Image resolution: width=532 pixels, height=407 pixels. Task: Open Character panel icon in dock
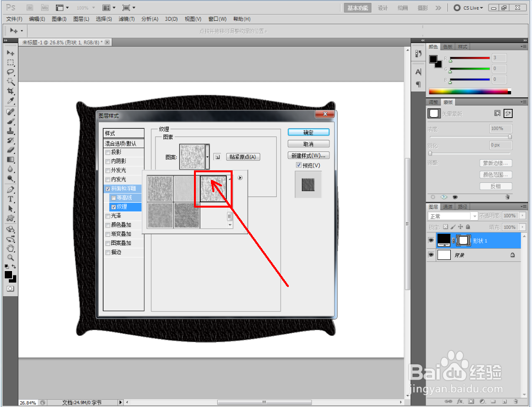point(418,72)
